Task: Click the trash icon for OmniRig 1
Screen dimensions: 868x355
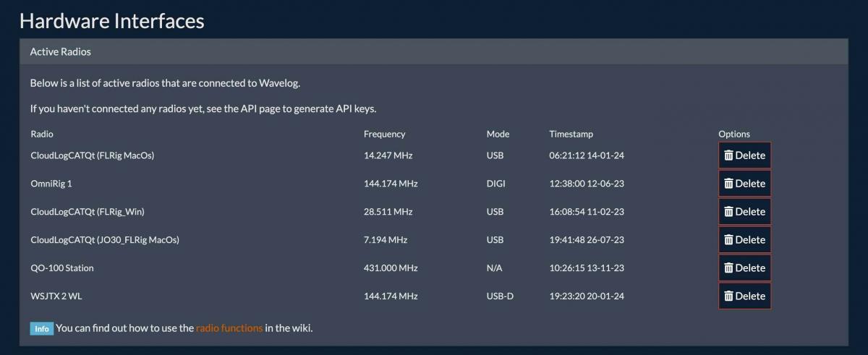Action: tap(729, 184)
